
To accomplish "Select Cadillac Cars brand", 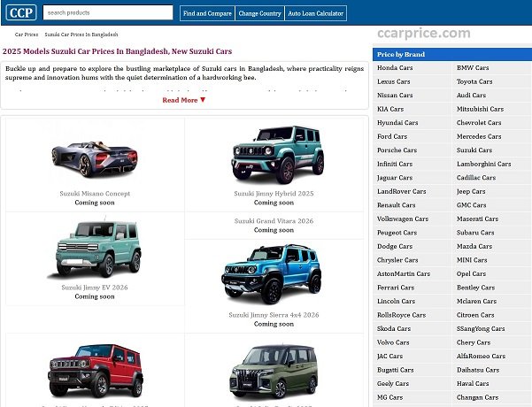I will (476, 178).
